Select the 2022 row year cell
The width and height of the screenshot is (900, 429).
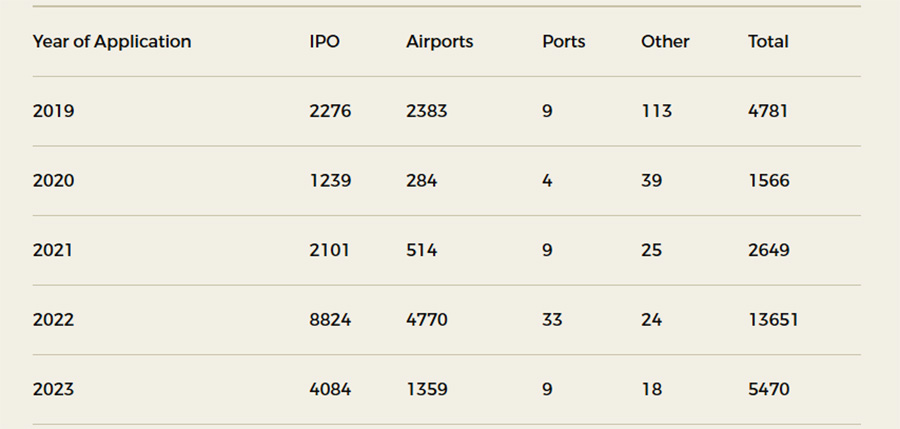click(x=53, y=320)
